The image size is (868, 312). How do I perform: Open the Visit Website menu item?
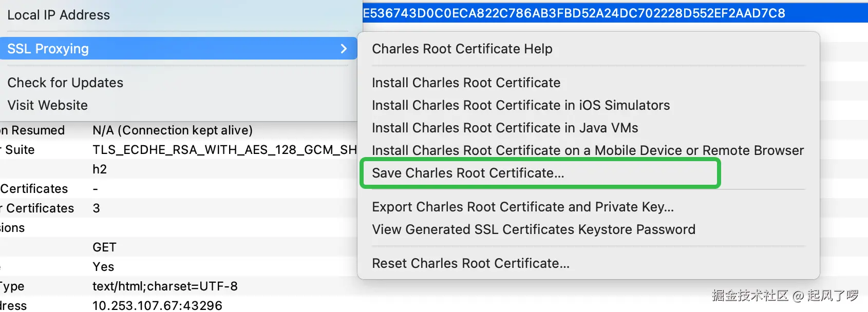click(x=48, y=105)
